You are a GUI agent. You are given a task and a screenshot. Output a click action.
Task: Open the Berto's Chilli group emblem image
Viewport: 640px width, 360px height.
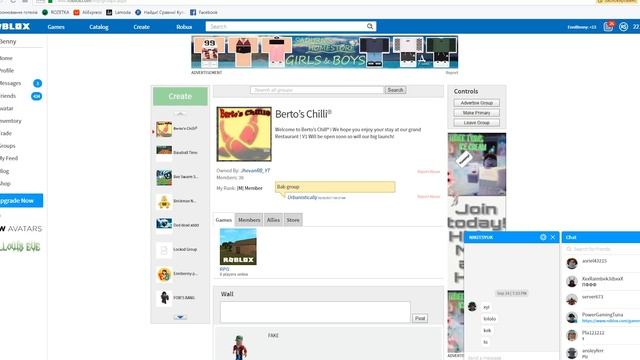click(244, 134)
